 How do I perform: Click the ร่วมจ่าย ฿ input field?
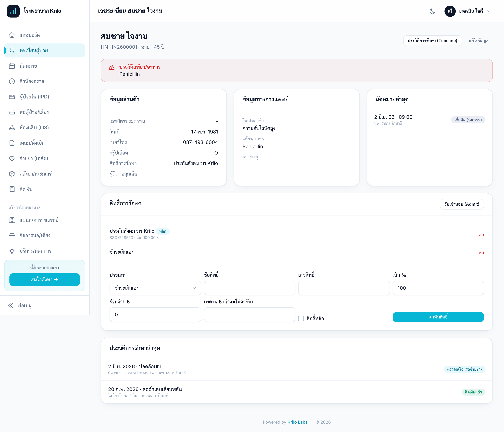click(x=155, y=315)
